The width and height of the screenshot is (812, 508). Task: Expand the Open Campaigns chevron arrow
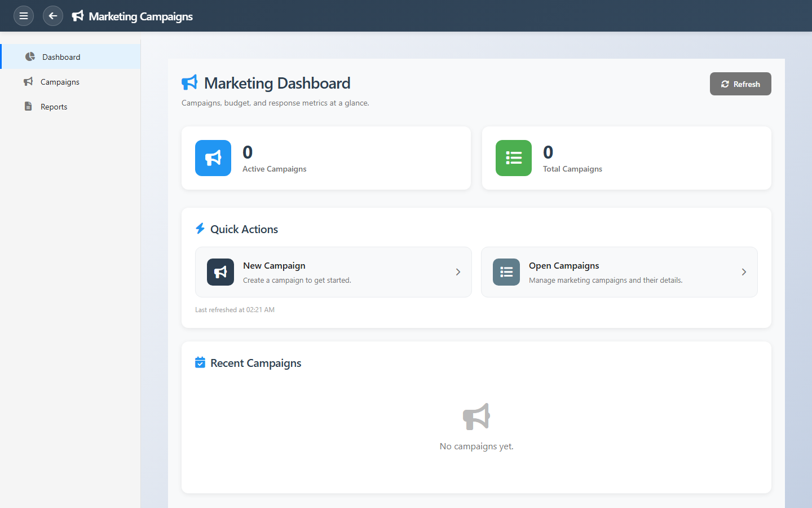point(744,272)
